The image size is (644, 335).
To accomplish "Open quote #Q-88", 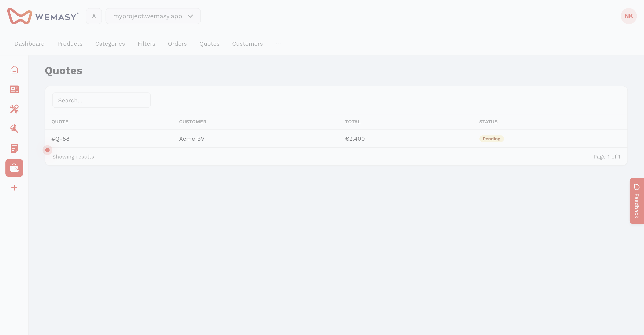I will click(x=61, y=139).
